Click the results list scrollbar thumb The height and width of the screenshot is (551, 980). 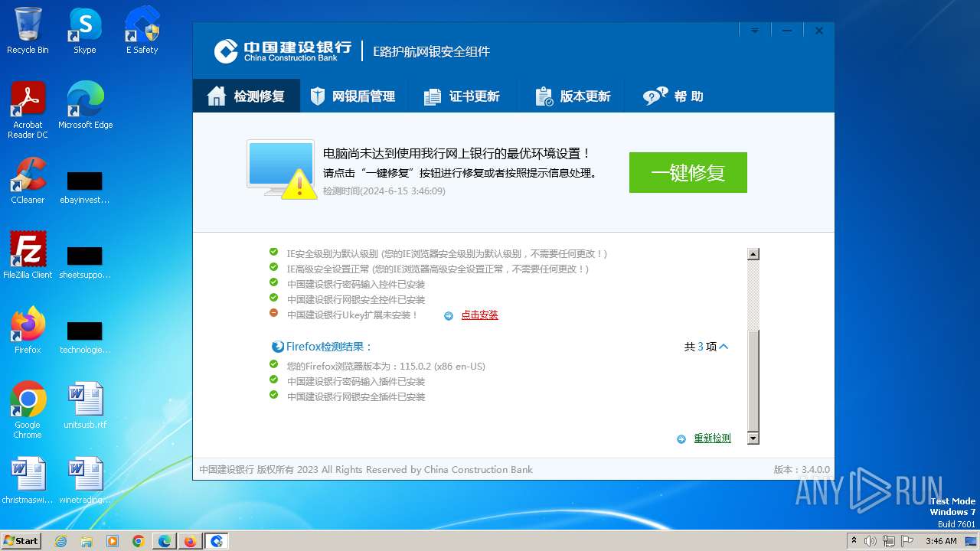point(753,380)
